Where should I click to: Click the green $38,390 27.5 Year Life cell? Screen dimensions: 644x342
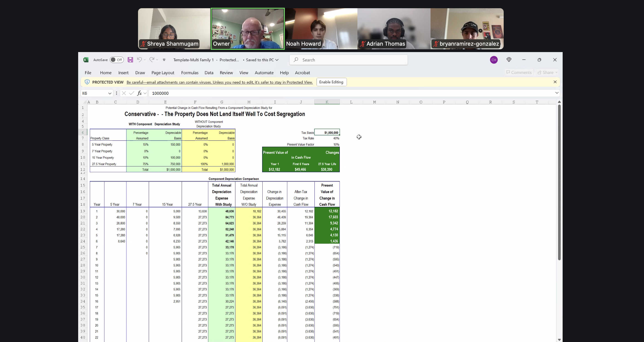pyautogui.click(x=327, y=170)
